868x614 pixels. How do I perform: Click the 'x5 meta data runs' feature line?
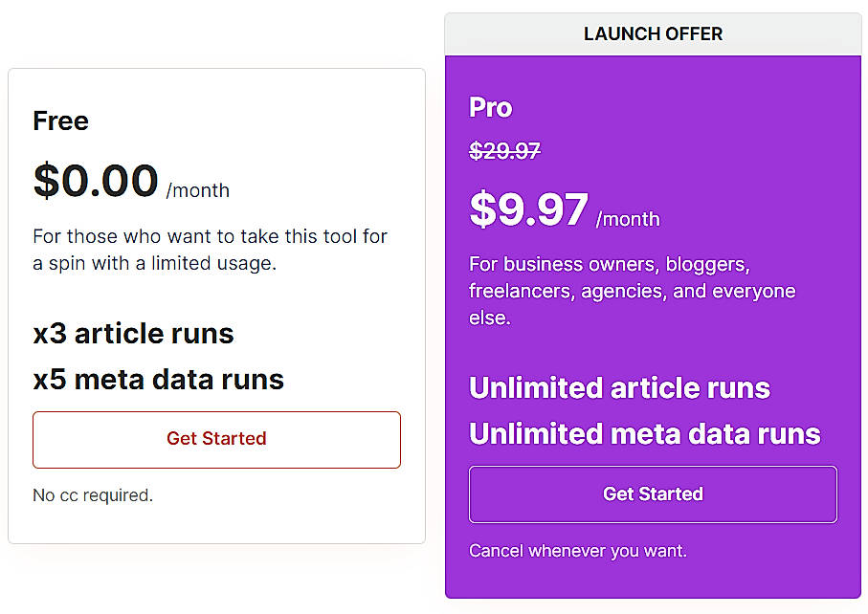(x=158, y=379)
